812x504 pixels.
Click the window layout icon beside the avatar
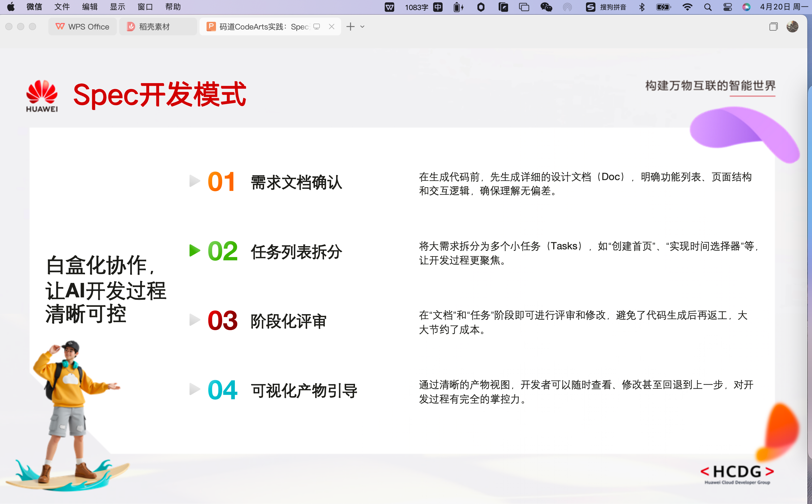[x=773, y=27]
